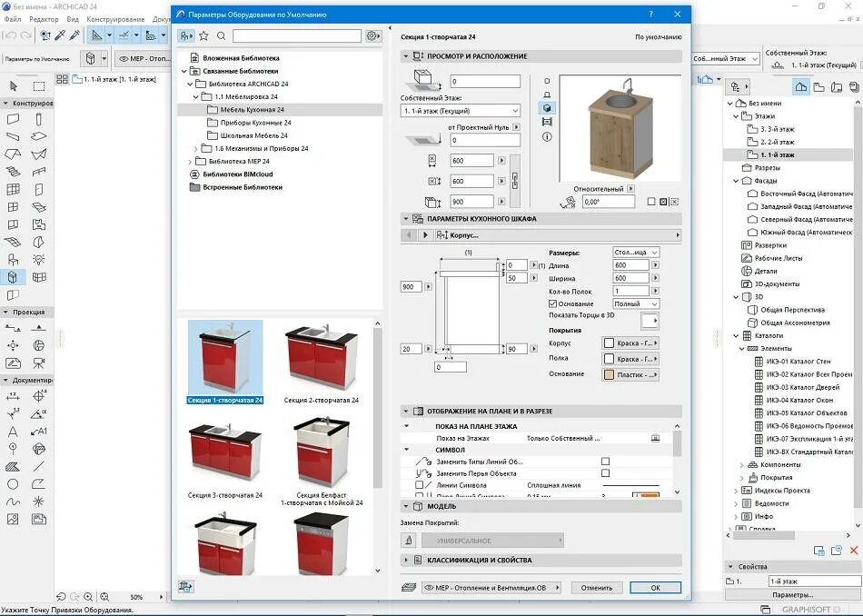Click the search magnifier icon in dialog
Screen dimensions: 863x616
click(222, 35)
